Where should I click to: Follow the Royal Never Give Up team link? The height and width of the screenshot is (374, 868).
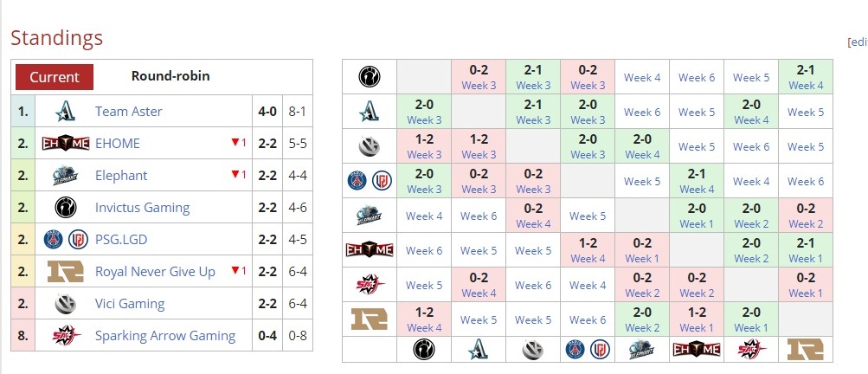(155, 272)
